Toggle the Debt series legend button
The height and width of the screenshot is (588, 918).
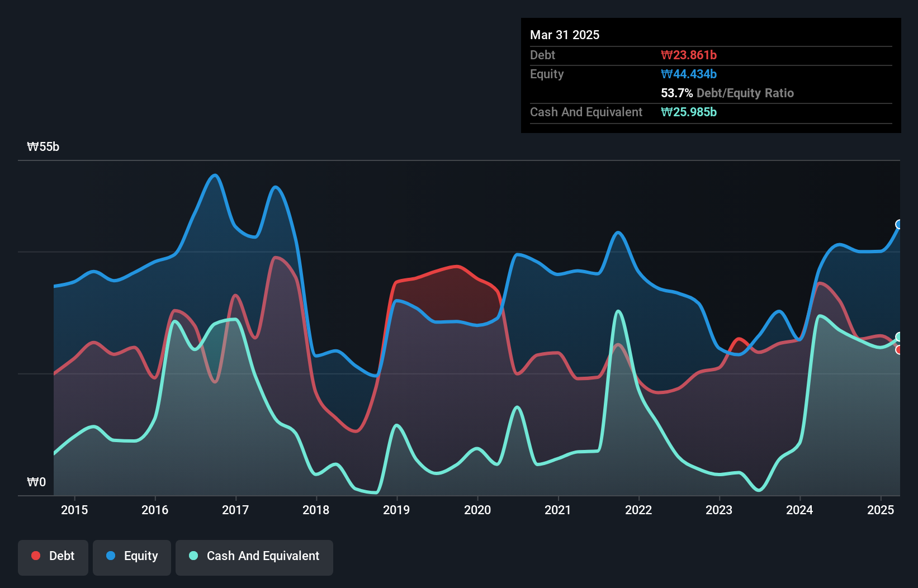coord(53,557)
